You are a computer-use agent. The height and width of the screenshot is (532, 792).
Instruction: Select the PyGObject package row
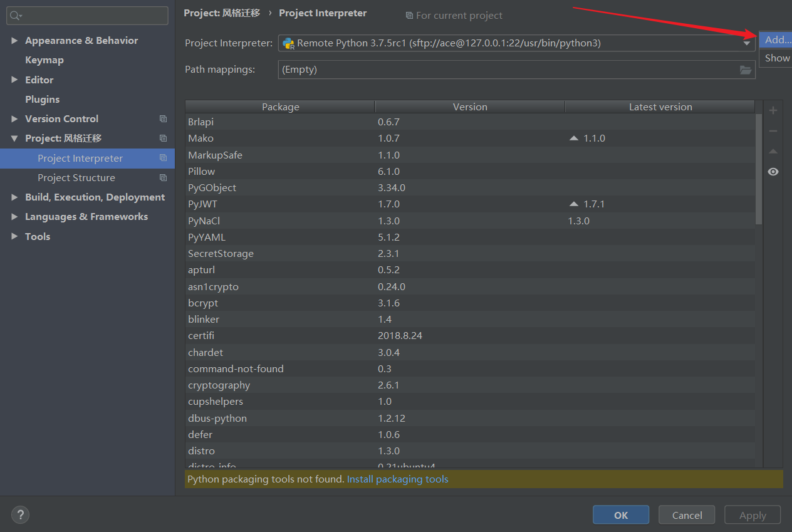coord(470,188)
